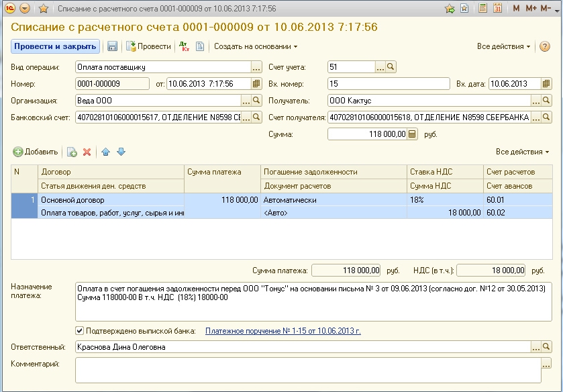
Task: Open selection ellipsis for Организация
Action: (246, 101)
